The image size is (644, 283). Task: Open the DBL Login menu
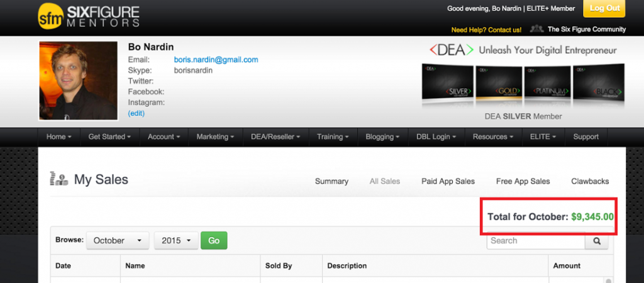[x=436, y=136]
